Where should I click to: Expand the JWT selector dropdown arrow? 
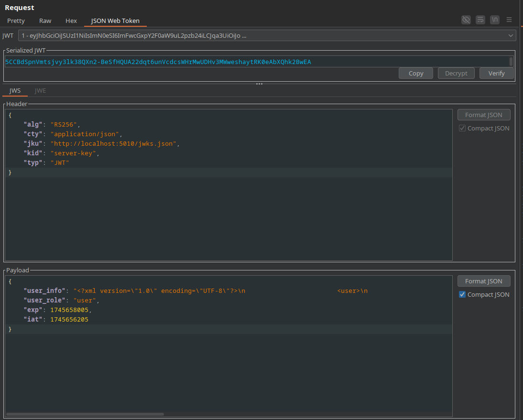click(511, 35)
